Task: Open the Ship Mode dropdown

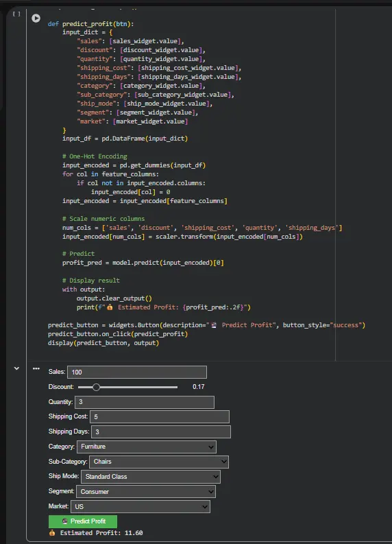Action: 150,477
